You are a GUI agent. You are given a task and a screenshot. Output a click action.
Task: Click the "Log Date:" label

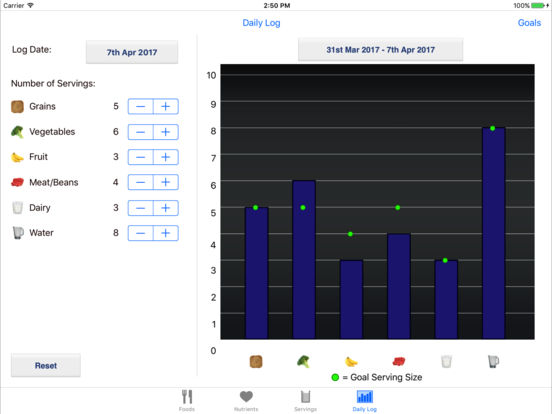point(32,50)
